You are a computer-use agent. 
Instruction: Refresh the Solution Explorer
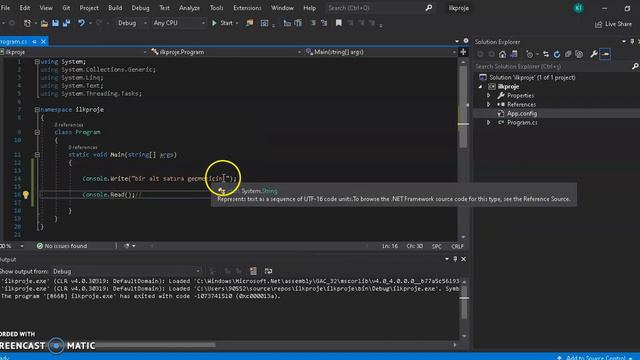coord(557,54)
